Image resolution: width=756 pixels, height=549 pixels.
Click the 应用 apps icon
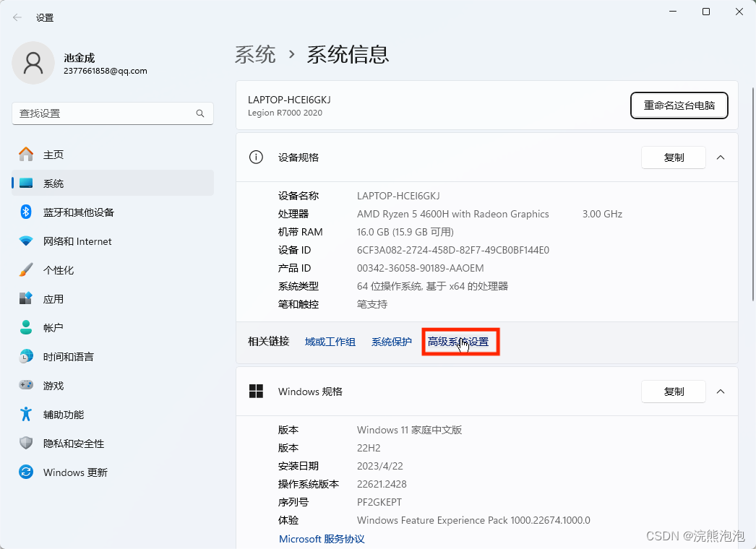26,299
